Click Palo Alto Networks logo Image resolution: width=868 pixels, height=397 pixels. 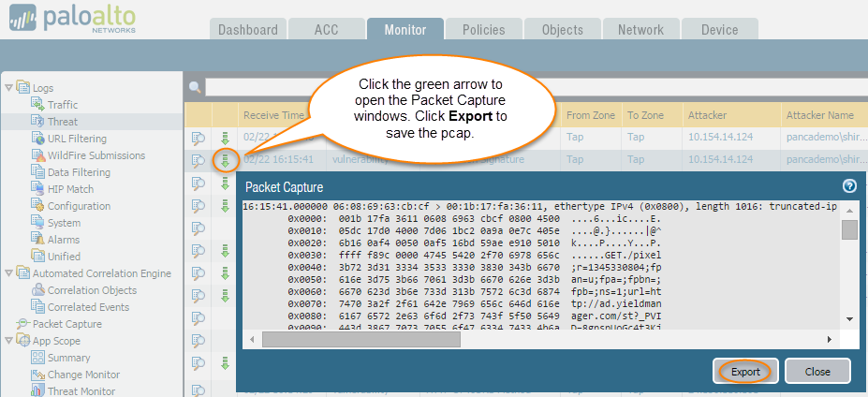coord(72,19)
